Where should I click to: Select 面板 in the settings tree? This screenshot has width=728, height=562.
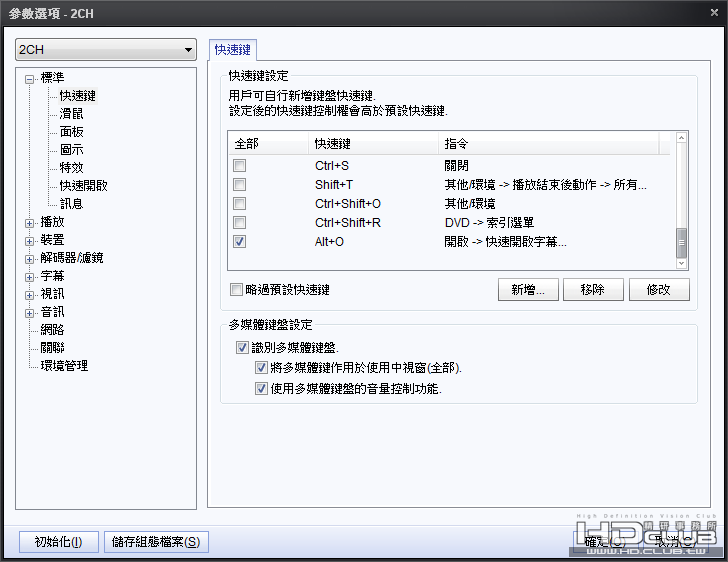(x=72, y=132)
